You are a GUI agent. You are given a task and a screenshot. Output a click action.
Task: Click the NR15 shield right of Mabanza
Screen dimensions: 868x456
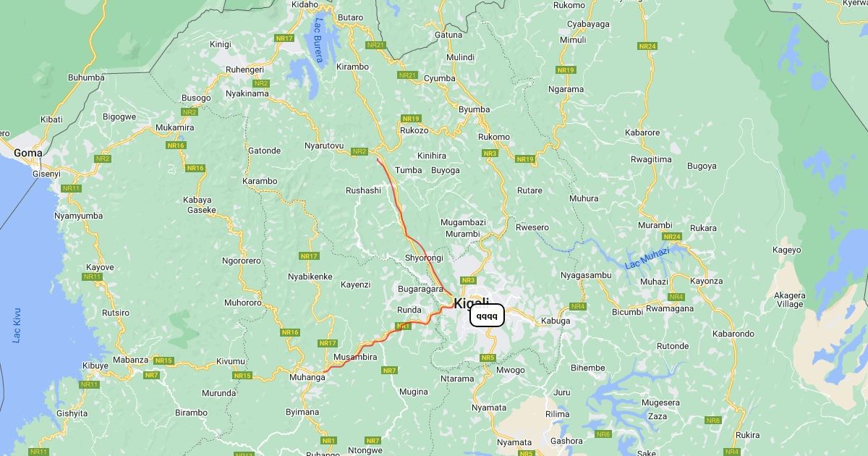[x=163, y=360]
